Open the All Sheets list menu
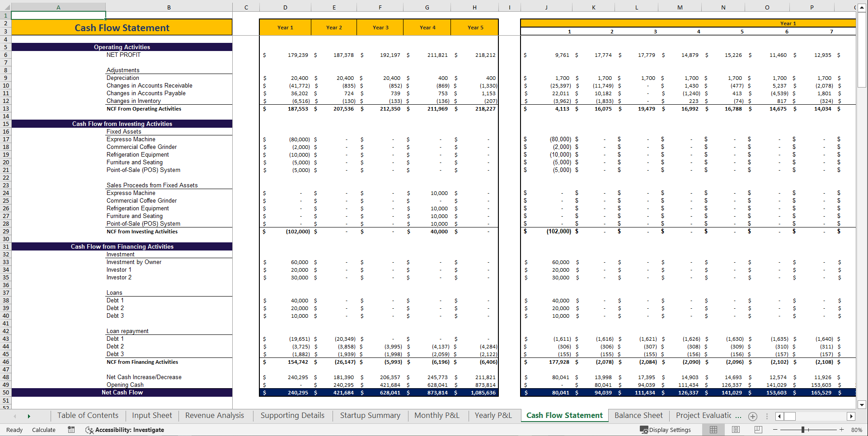 (x=15, y=416)
